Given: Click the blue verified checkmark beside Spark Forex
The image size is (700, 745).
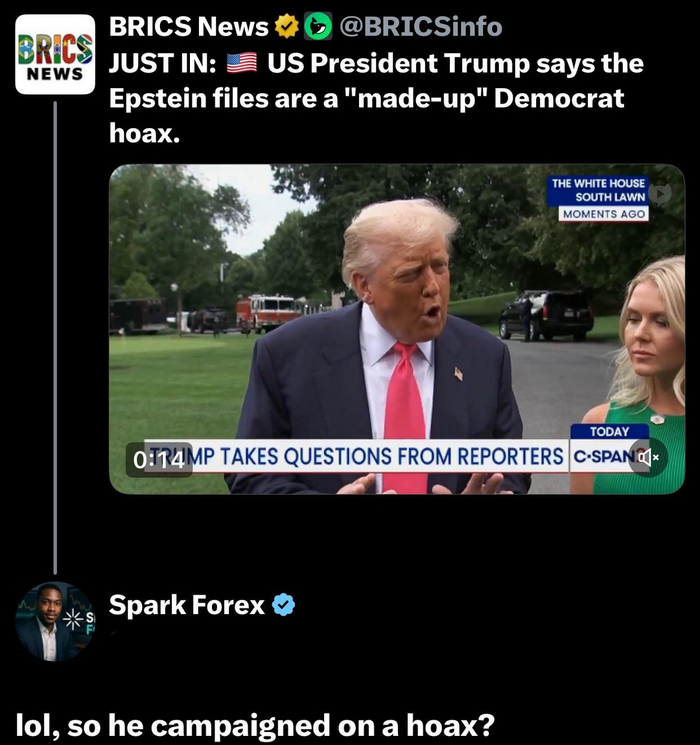Looking at the screenshot, I should click(x=283, y=605).
